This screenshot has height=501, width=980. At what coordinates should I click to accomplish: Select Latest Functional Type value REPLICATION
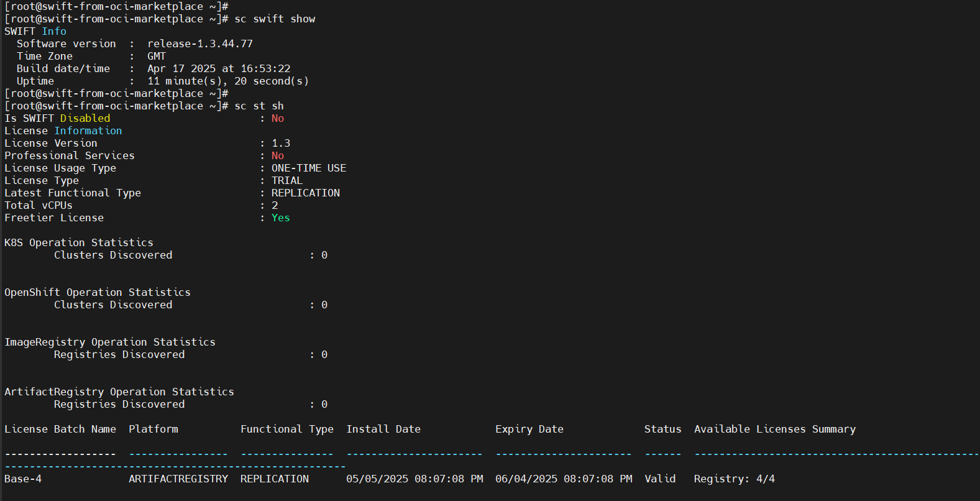click(306, 193)
